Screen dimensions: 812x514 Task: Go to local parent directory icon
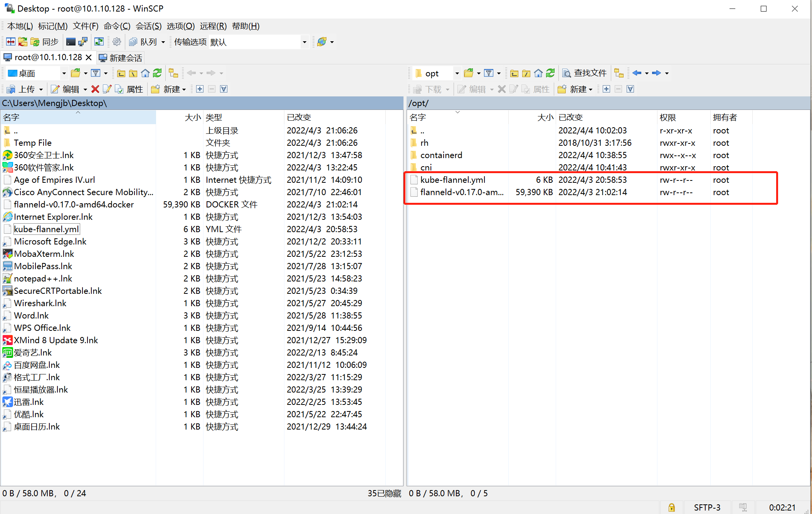click(x=121, y=73)
